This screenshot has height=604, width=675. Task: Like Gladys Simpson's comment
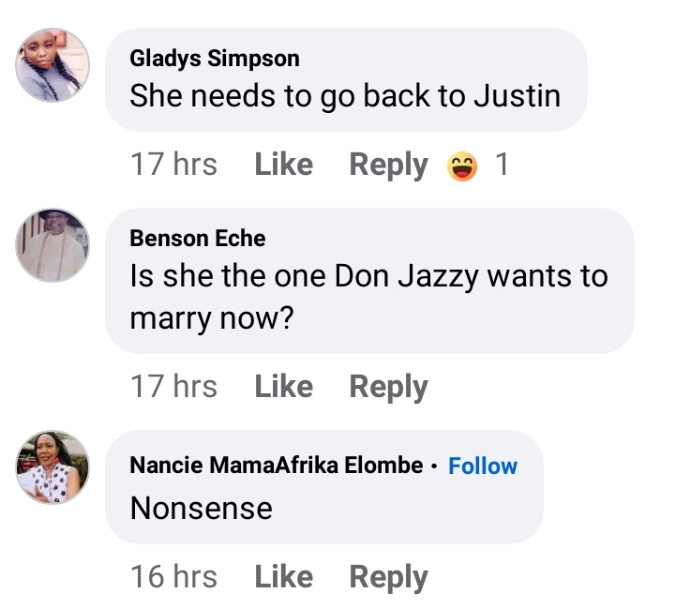pyautogui.click(x=284, y=165)
